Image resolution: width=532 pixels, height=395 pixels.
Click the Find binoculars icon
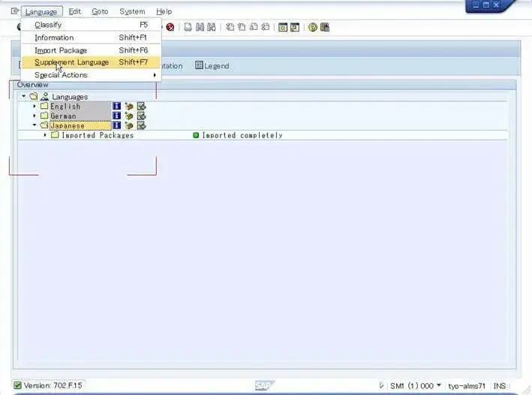200,27
